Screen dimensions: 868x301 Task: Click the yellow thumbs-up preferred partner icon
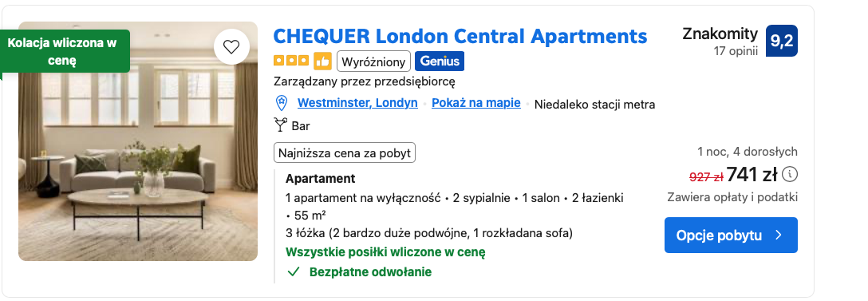coord(322,61)
